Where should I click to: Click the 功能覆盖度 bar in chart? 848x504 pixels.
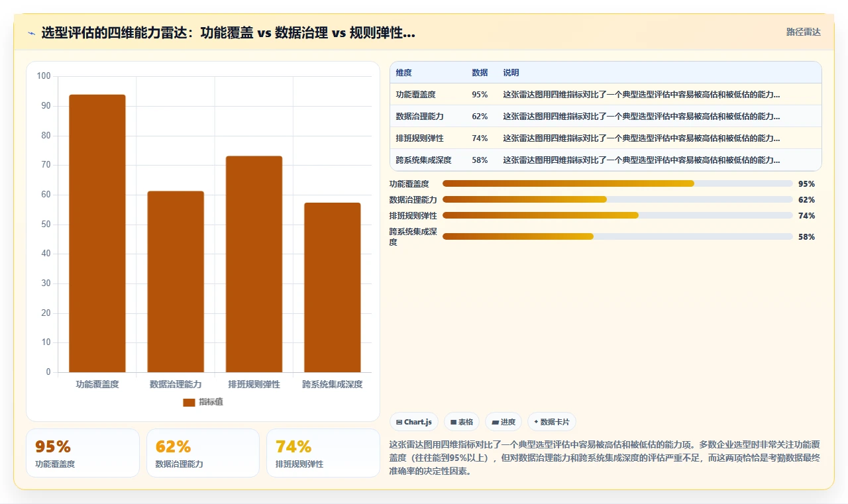point(97,233)
